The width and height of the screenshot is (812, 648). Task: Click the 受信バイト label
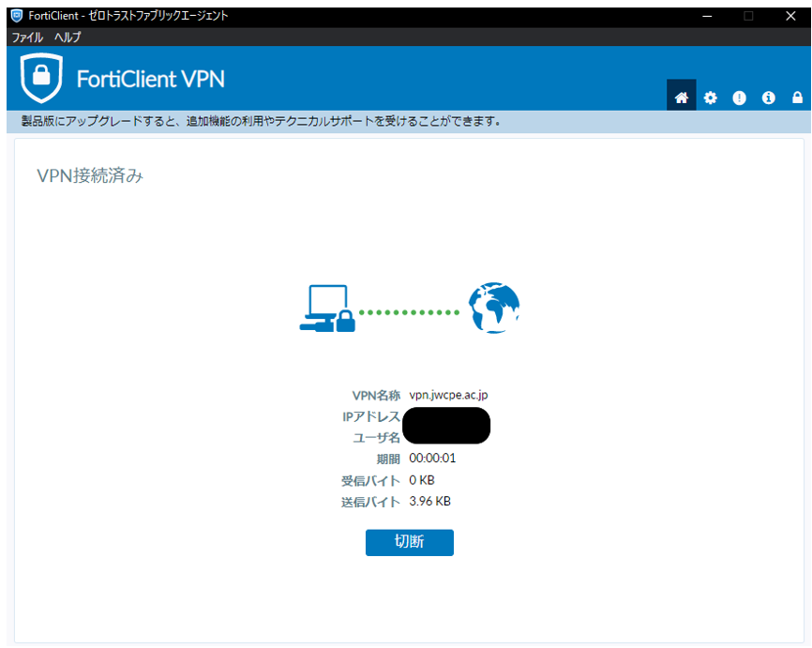click(x=370, y=481)
